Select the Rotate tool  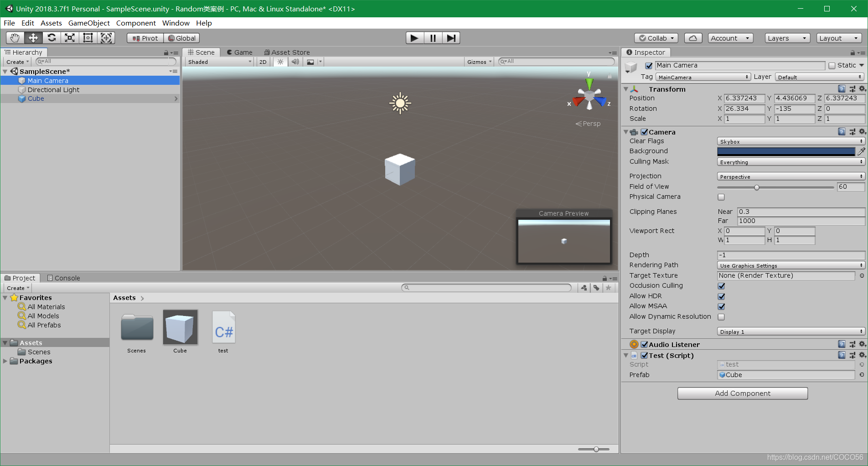tap(52, 38)
